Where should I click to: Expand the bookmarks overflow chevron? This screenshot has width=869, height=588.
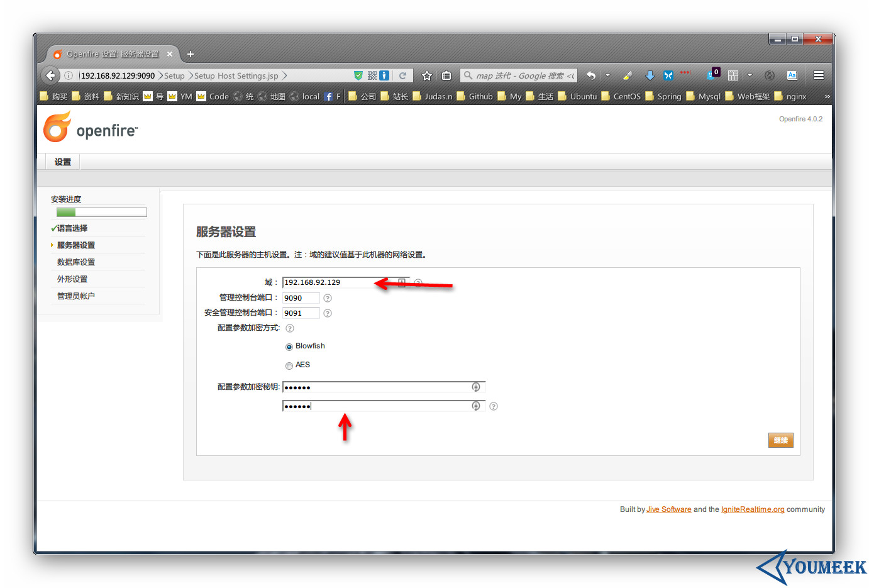click(x=827, y=96)
